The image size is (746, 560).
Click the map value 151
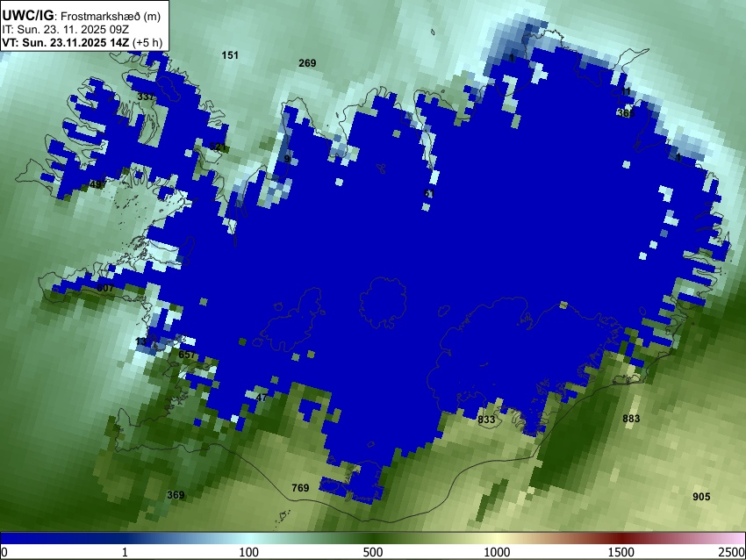point(230,55)
